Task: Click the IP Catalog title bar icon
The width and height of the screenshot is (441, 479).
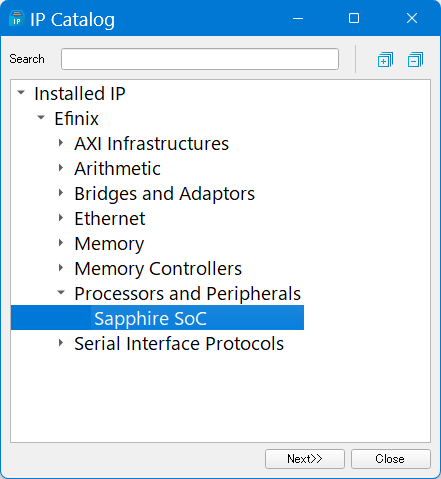Action: (x=17, y=19)
